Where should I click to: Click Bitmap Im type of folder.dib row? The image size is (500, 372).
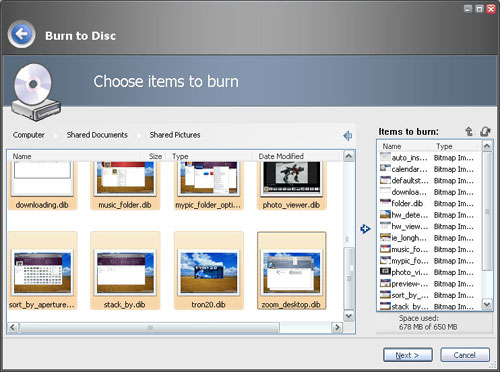[454, 203]
